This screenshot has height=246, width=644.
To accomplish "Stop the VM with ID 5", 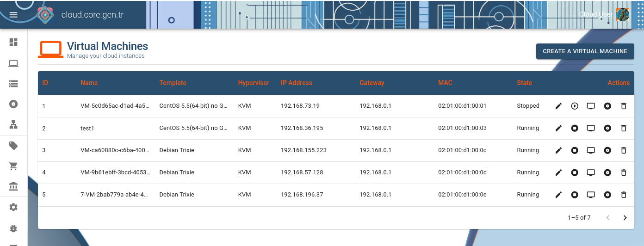I will (x=575, y=195).
